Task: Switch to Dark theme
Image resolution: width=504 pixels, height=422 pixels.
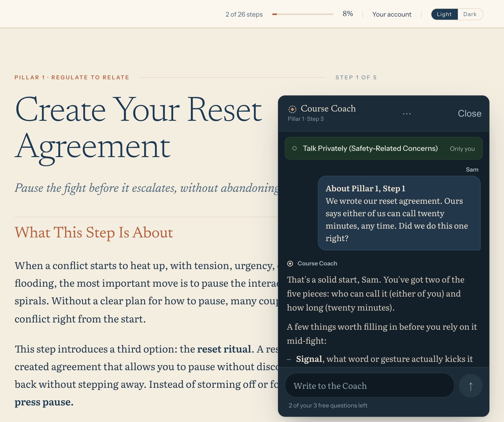Action: (470, 14)
